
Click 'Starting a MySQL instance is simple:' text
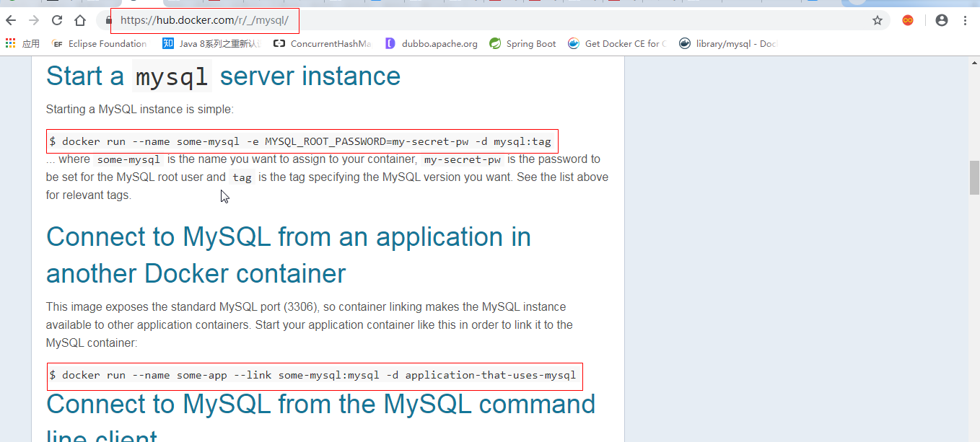[139, 110]
